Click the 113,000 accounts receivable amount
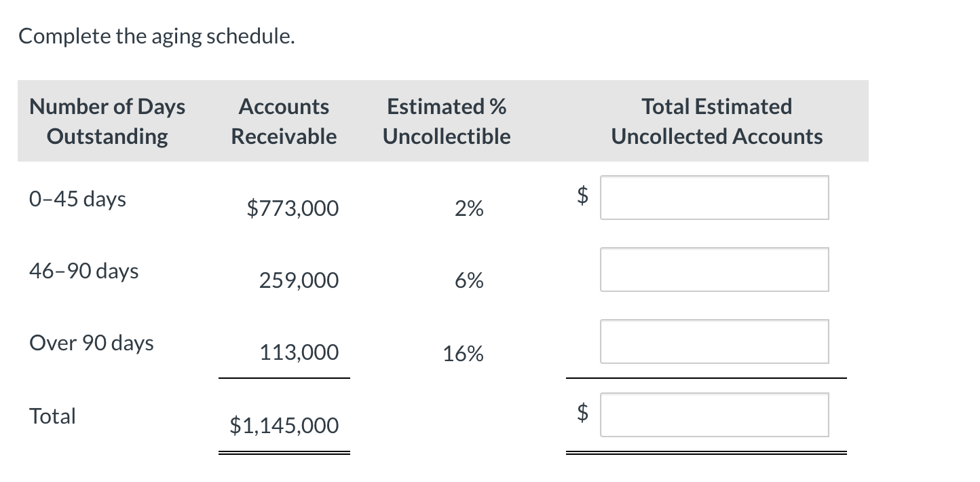Image resolution: width=980 pixels, height=482 pixels. click(x=299, y=352)
